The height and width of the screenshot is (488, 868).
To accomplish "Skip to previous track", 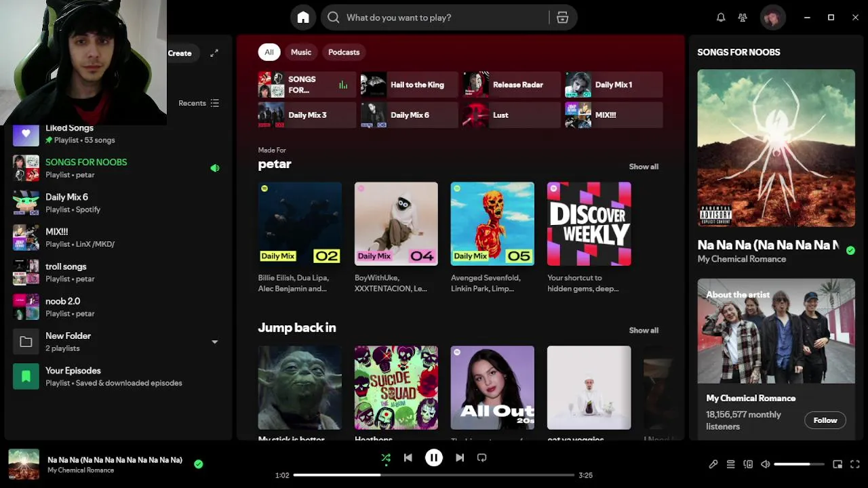I will (408, 458).
